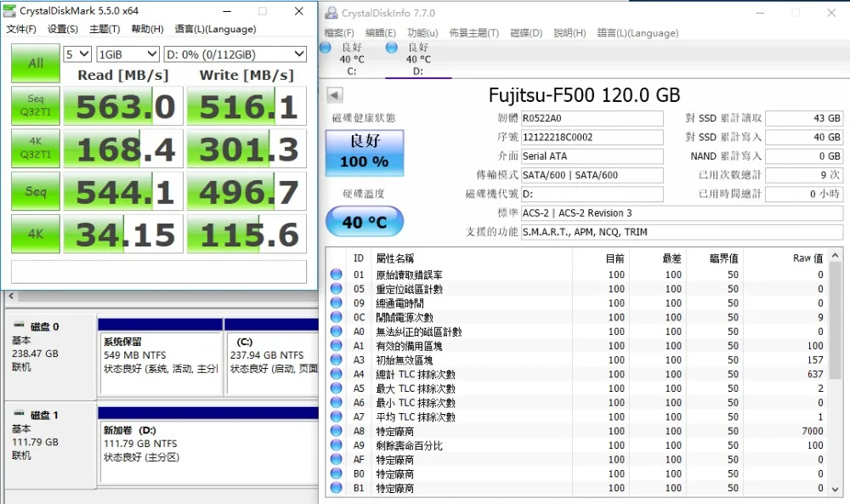Screen dimensions: 850x504
Task: Click status orb for attribute A0
Action: tap(336, 331)
